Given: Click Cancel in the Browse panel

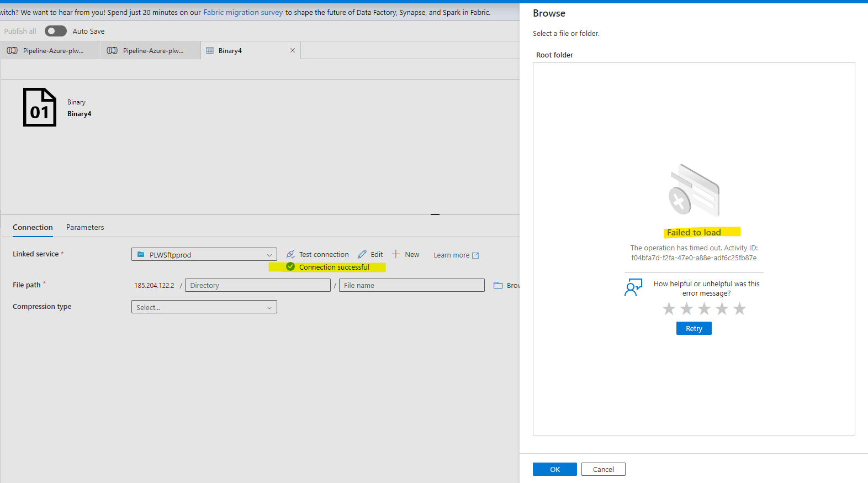Looking at the screenshot, I should coord(604,469).
